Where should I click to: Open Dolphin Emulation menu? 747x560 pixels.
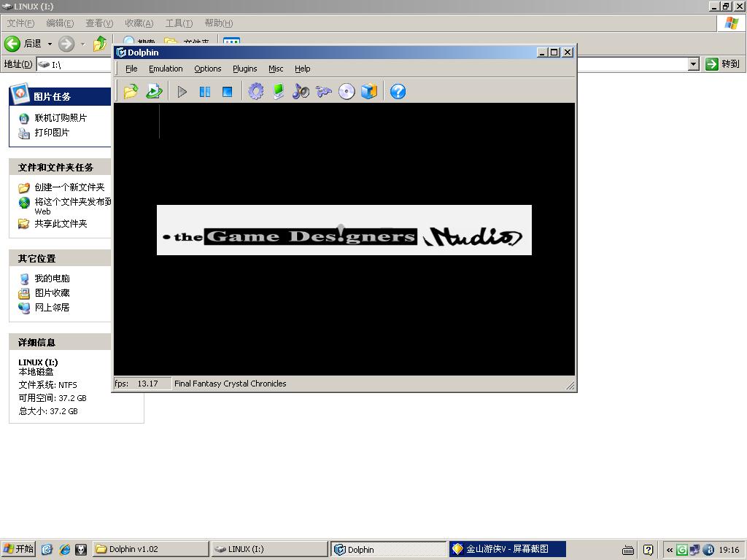(x=166, y=69)
